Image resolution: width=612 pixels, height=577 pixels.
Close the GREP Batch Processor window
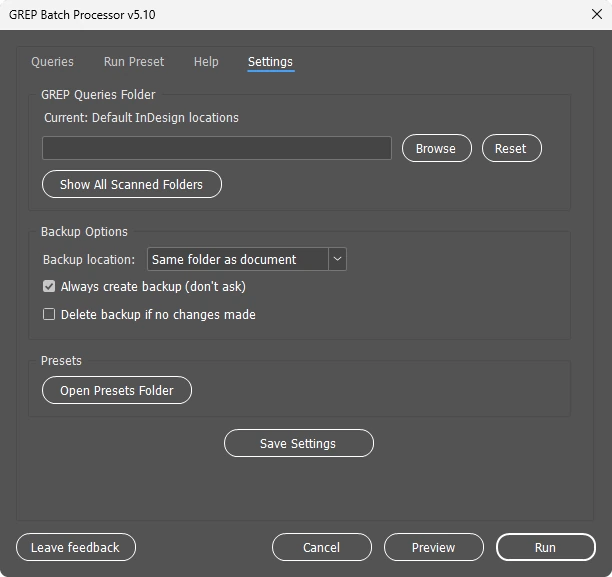[x=596, y=14]
